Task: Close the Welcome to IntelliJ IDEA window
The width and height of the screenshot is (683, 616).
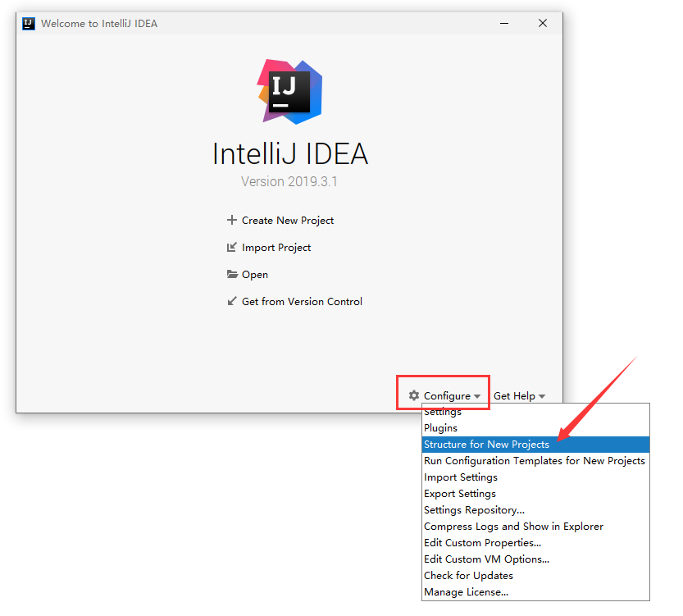Action: (543, 24)
